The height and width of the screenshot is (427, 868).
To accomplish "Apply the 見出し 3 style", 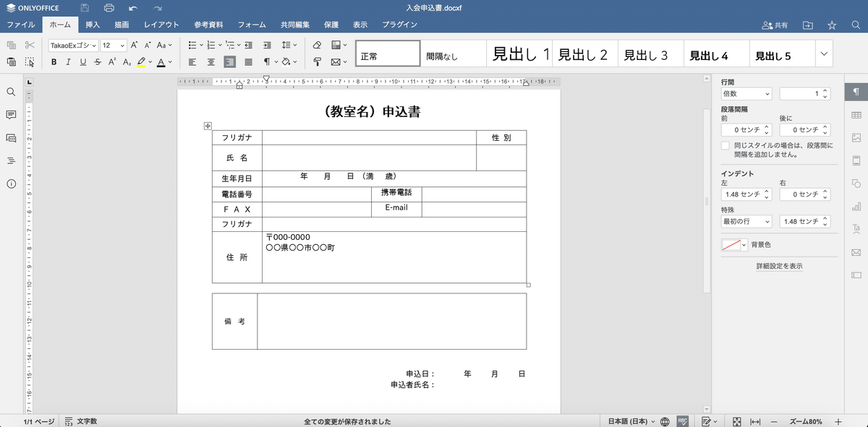I will coord(650,54).
